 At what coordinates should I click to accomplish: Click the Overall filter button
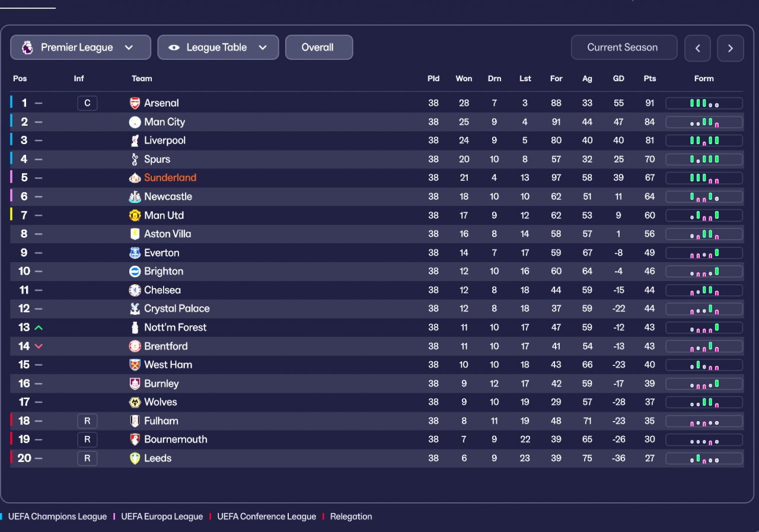[318, 47]
